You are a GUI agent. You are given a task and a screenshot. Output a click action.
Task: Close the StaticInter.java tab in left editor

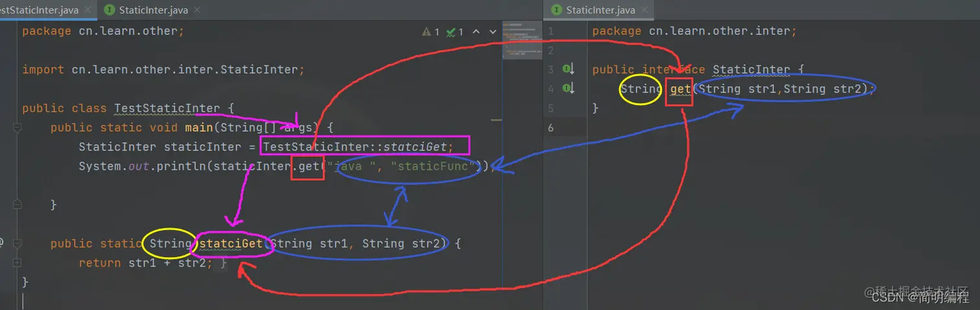[x=197, y=10]
